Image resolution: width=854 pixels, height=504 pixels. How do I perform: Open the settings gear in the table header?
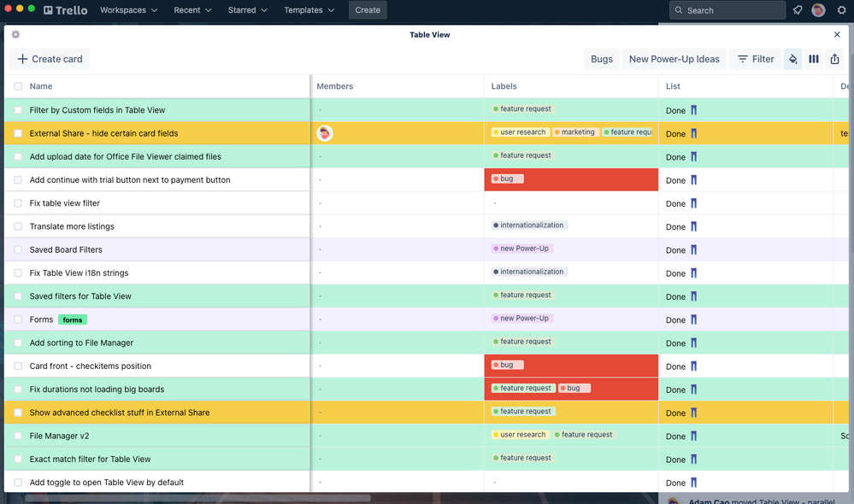point(15,34)
